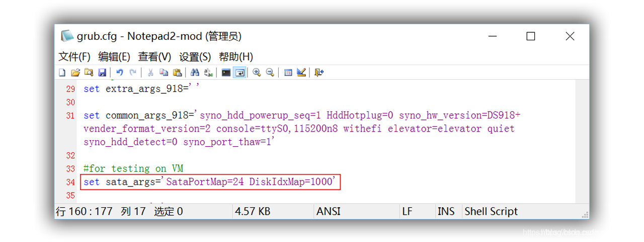Zoom in using the magnifier plus icon
The height and width of the screenshot is (242, 644).
point(257,73)
